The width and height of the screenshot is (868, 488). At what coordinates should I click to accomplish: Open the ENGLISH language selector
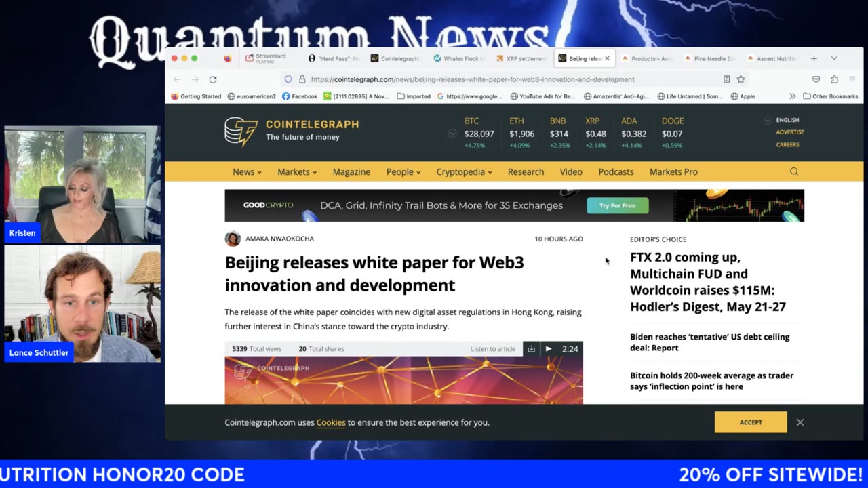point(782,120)
